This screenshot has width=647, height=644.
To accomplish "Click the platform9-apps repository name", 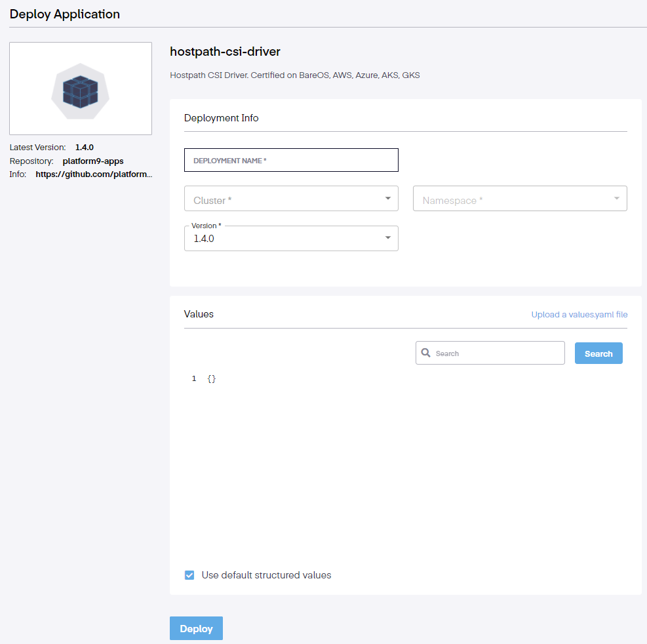I will (x=92, y=161).
